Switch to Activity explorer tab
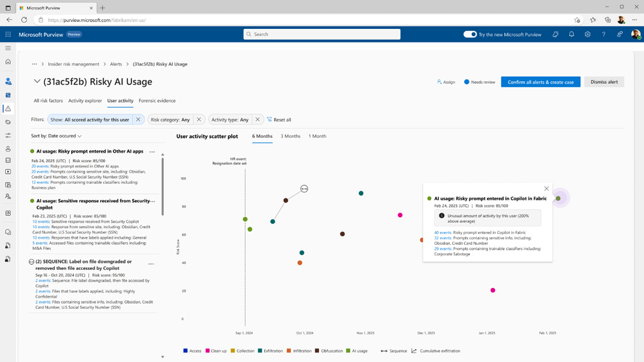The height and width of the screenshot is (362, 644). click(x=85, y=100)
